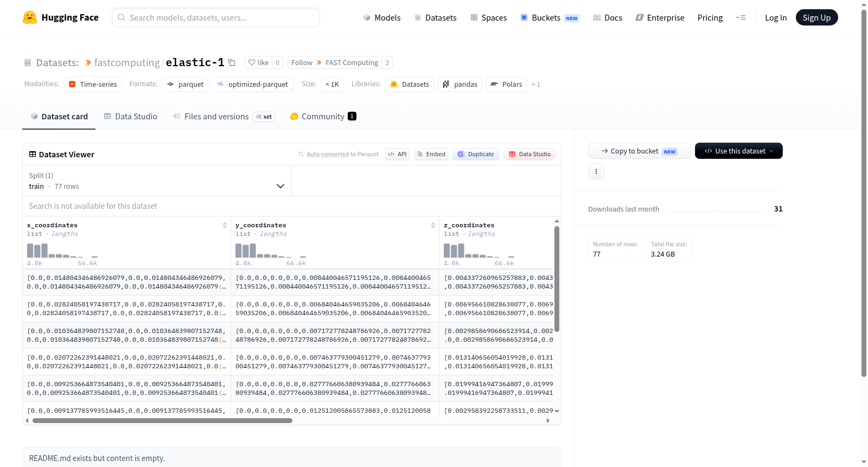This screenshot has width=868, height=467.
Task: Select the parquet format tag
Action: pyautogui.click(x=185, y=84)
